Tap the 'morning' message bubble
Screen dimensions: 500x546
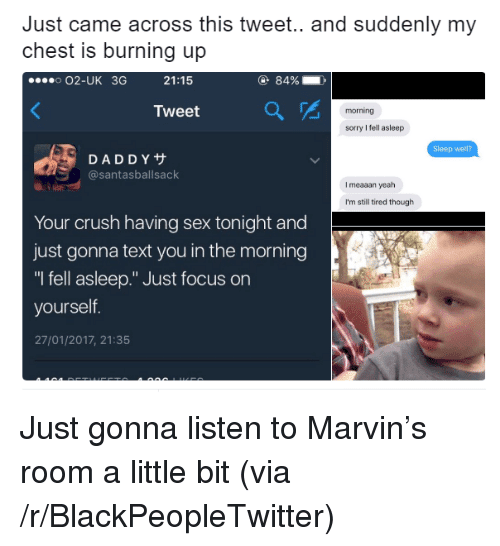[x=360, y=111]
